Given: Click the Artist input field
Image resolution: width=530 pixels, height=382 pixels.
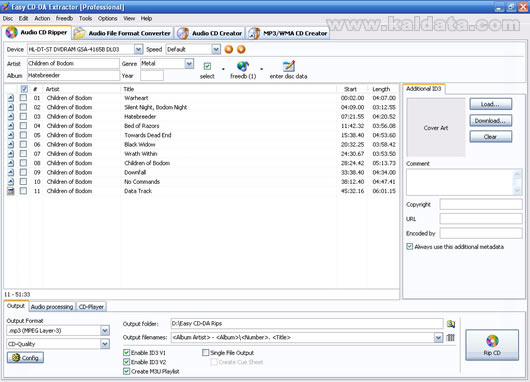Looking at the screenshot, I should point(73,64).
